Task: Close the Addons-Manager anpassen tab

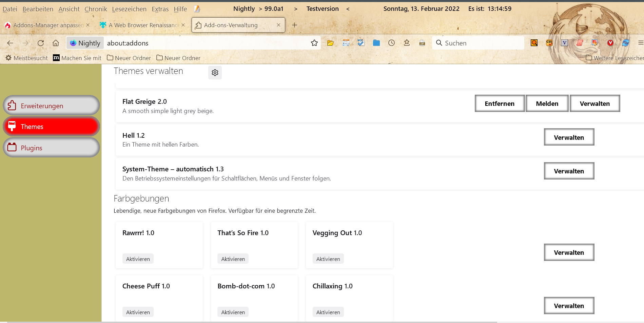Action: [88, 25]
